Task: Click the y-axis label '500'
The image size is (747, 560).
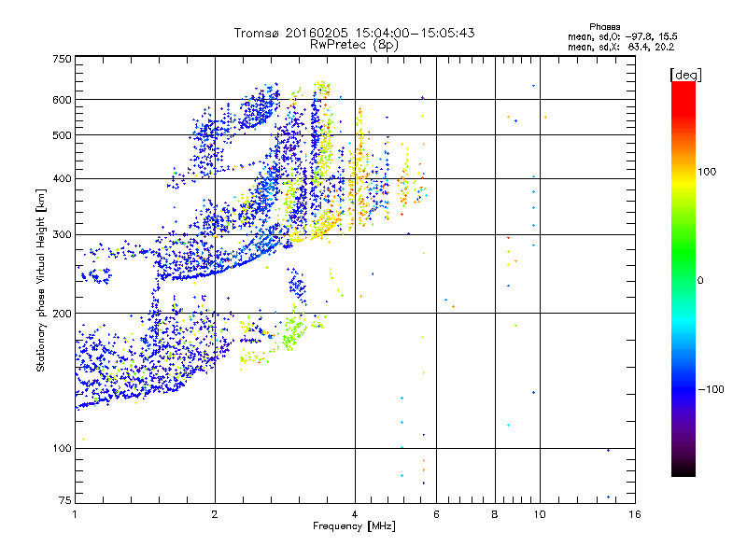Action: [62, 135]
